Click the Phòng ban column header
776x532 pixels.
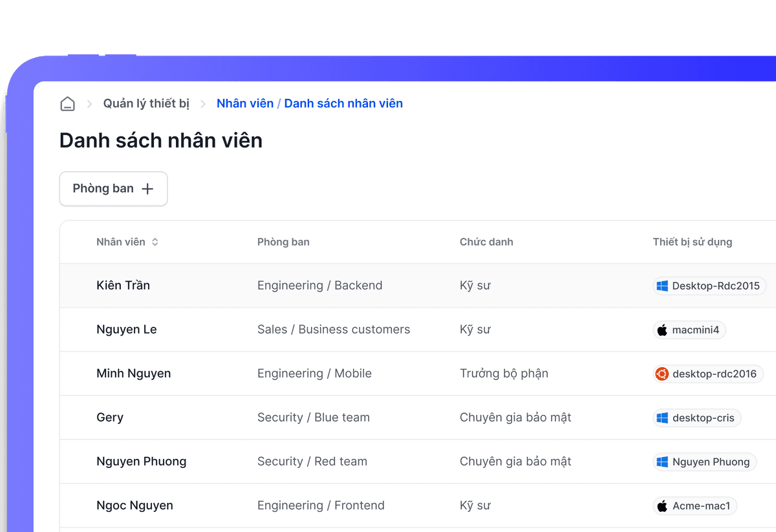pos(283,242)
